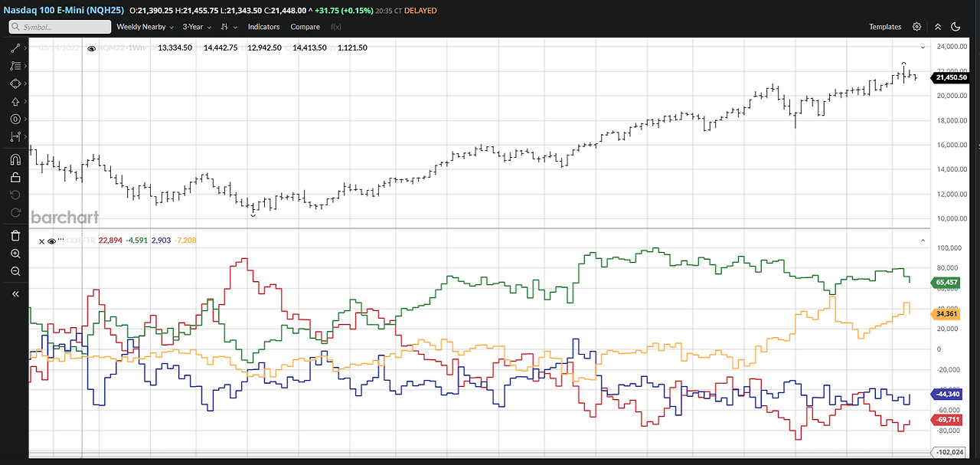This screenshot has height=465, width=980.
Task: Click the green -4,591 COT value
Action: point(136,241)
